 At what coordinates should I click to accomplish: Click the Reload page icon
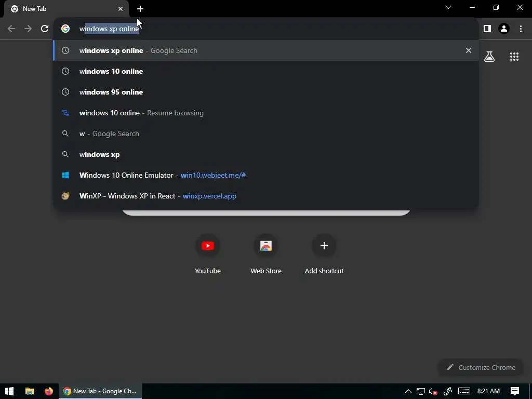tap(45, 29)
